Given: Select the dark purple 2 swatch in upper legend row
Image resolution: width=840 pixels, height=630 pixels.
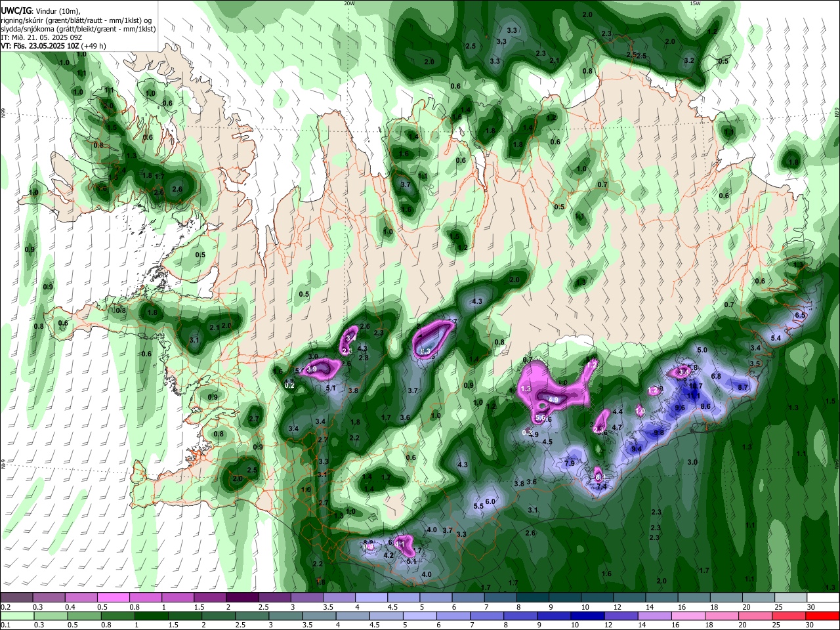Looking at the screenshot, I should pos(242,598).
